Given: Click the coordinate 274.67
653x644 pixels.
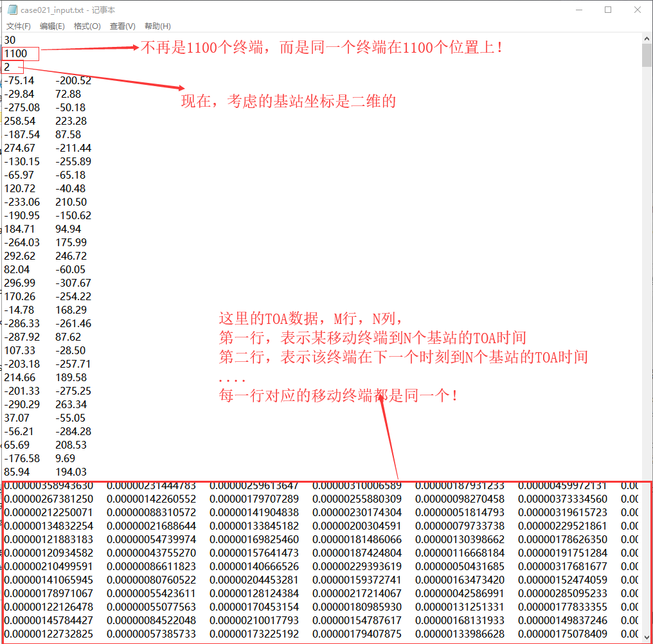Looking at the screenshot, I should (x=20, y=148).
